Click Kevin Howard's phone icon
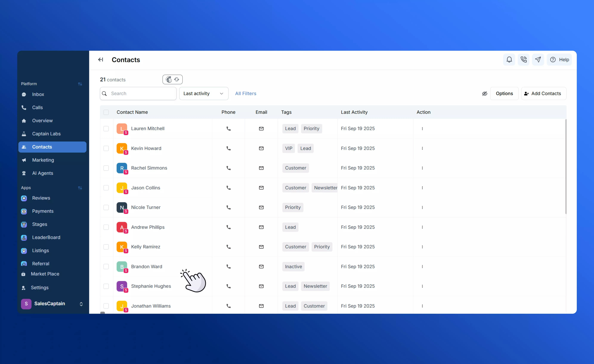The image size is (594, 364). (x=228, y=148)
